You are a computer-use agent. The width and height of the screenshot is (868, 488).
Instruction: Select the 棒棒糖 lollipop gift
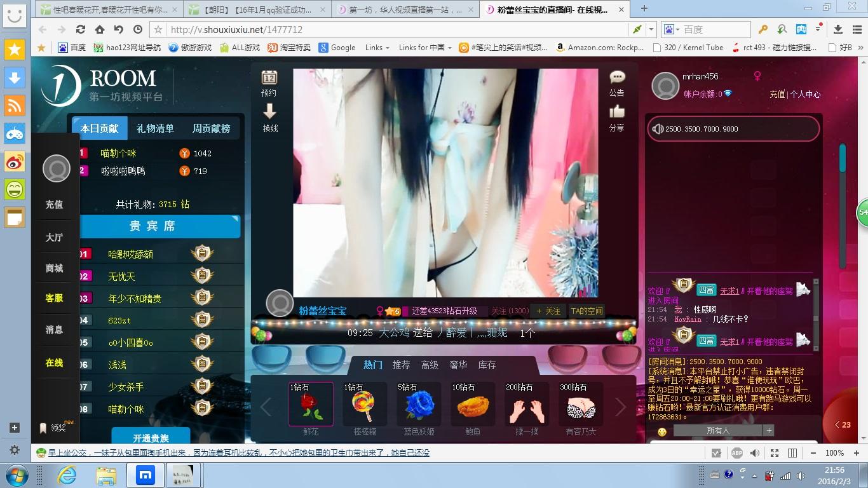pos(365,403)
